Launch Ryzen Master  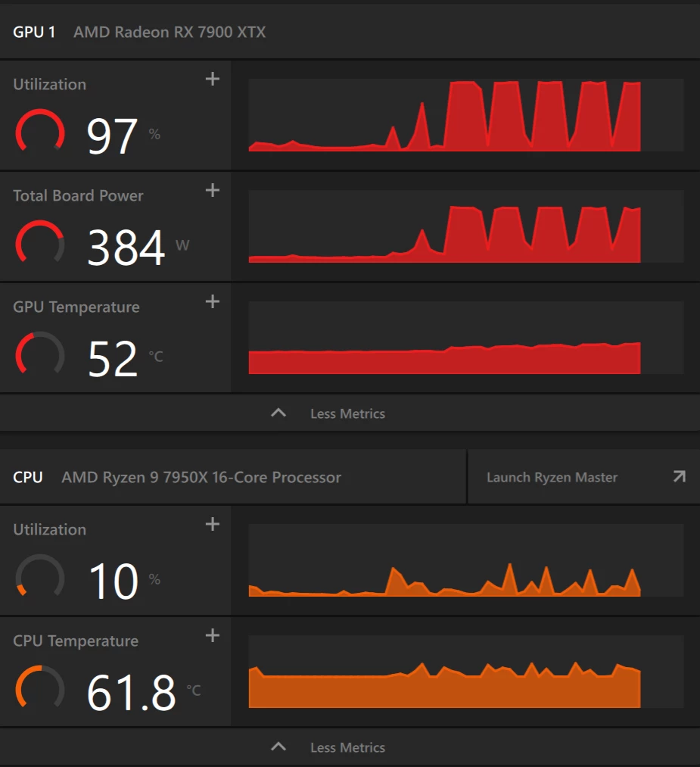(583, 477)
